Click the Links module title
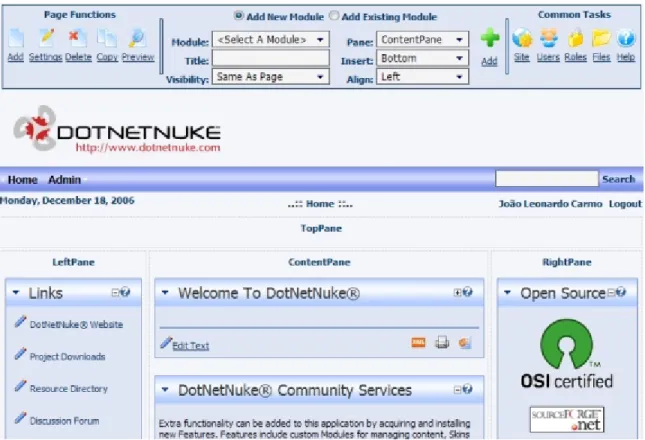Viewport: 645px width, 440px height. tap(45, 293)
